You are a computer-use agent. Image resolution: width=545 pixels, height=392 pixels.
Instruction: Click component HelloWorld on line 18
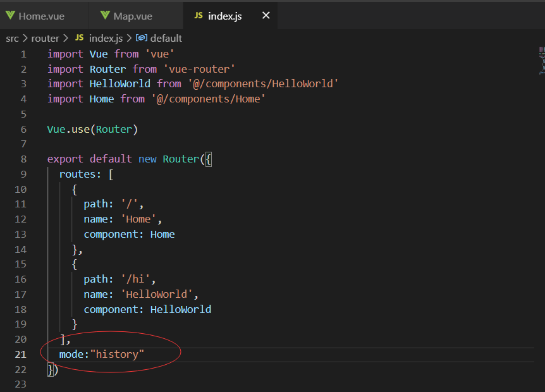click(180, 309)
